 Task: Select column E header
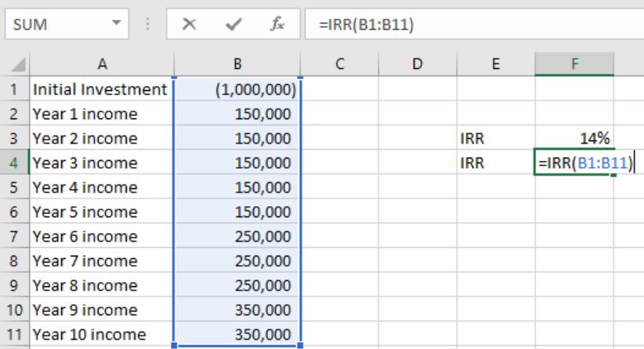(x=496, y=64)
